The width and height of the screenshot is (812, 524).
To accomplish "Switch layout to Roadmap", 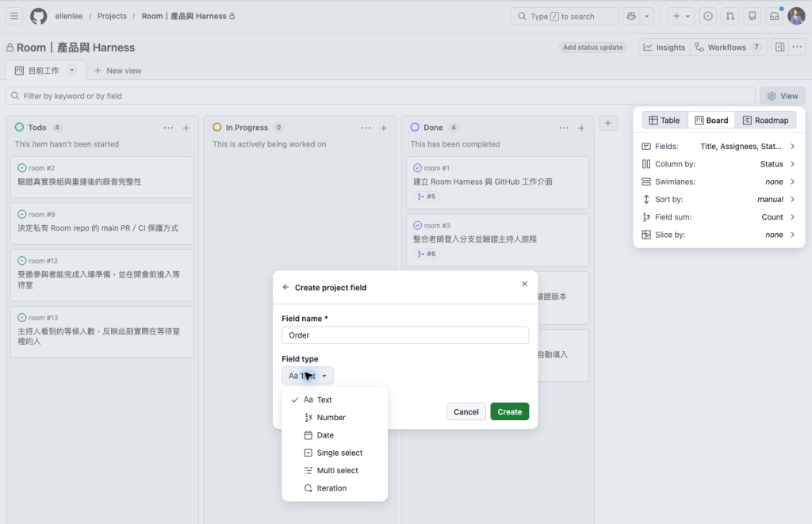I will click(x=766, y=120).
